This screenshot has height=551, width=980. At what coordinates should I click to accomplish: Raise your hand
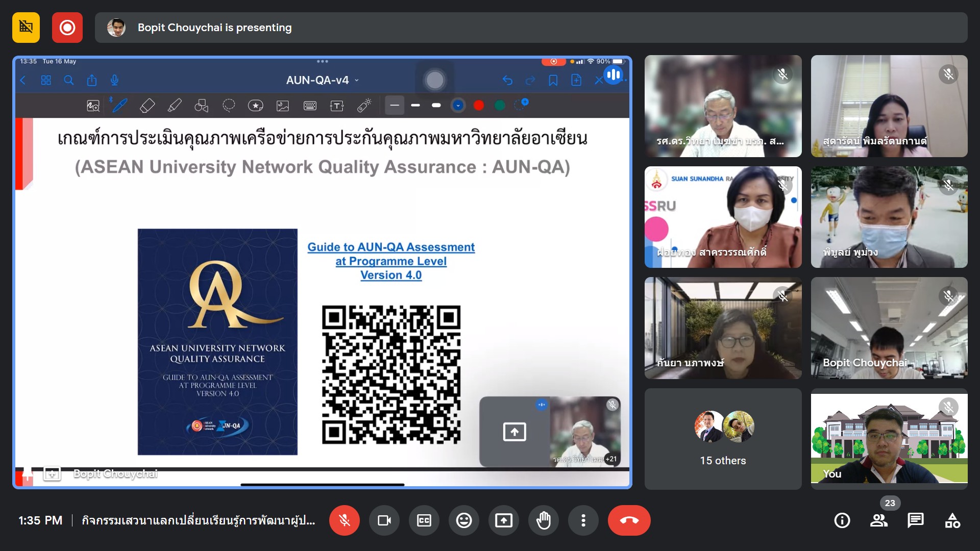pos(544,520)
